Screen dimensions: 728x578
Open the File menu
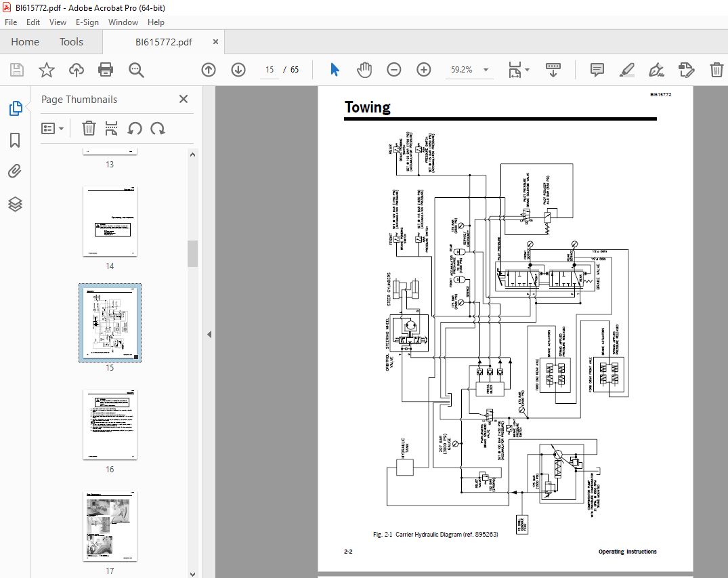tap(11, 22)
